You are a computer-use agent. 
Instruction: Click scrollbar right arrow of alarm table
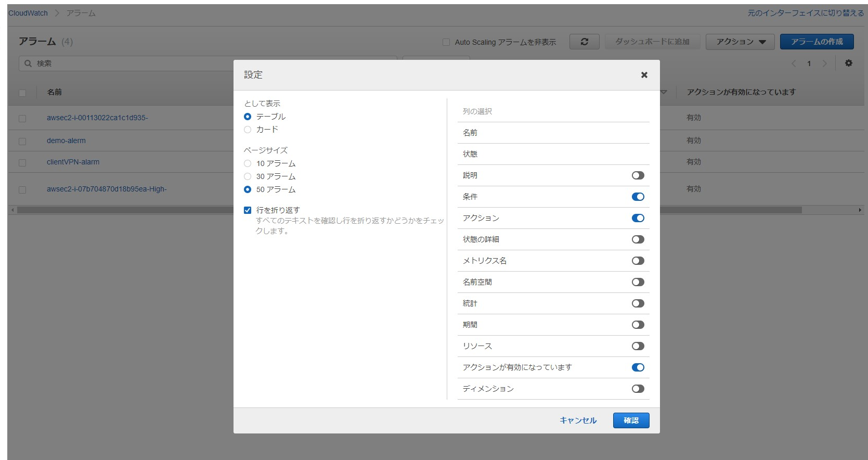pos(860,210)
